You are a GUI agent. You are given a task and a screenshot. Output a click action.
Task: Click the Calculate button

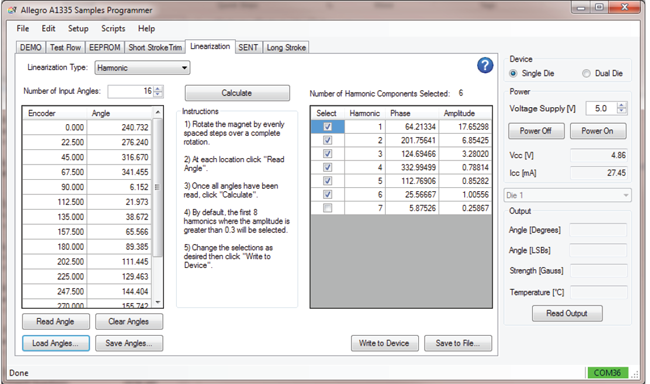click(x=237, y=93)
